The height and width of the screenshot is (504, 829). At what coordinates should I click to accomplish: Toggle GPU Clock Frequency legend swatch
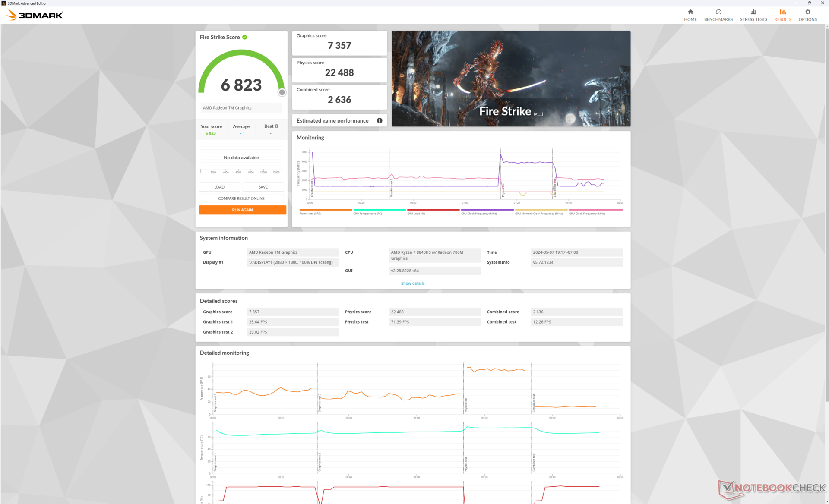[x=596, y=210]
